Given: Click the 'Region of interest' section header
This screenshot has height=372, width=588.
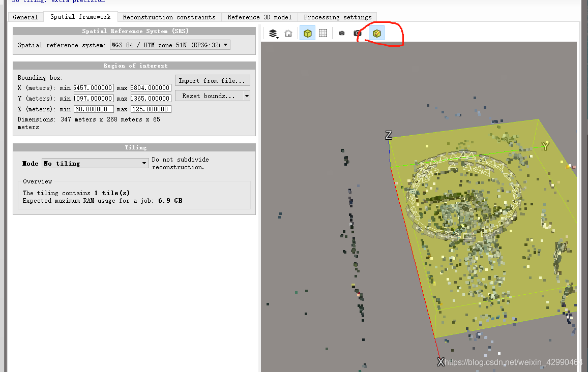Looking at the screenshot, I should (x=134, y=66).
